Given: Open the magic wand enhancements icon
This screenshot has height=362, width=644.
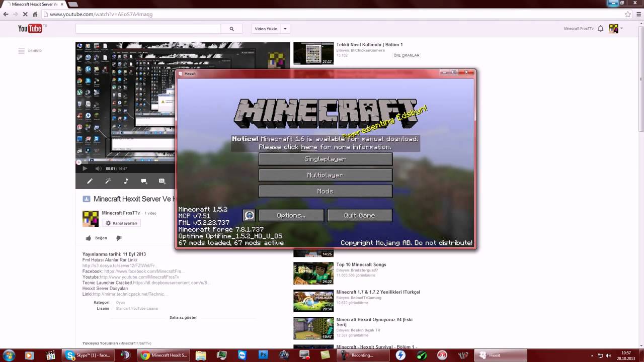Looking at the screenshot, I should point(108,181).
